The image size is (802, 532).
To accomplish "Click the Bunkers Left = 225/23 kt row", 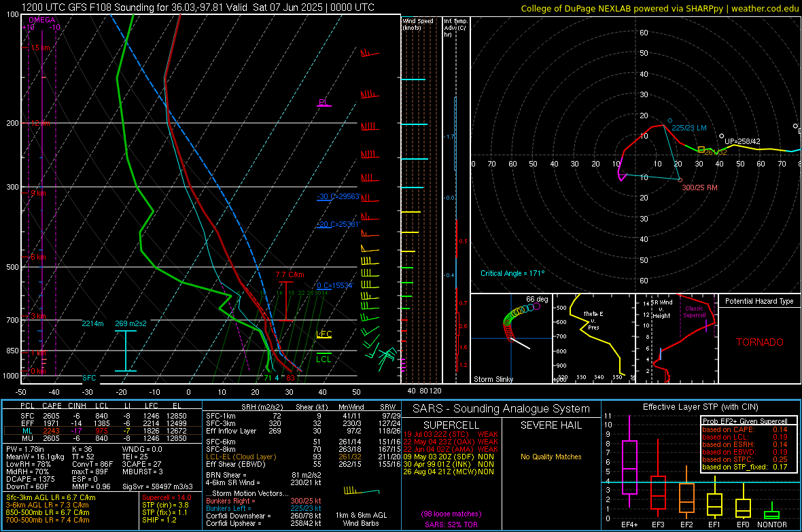I will (264, 508).
